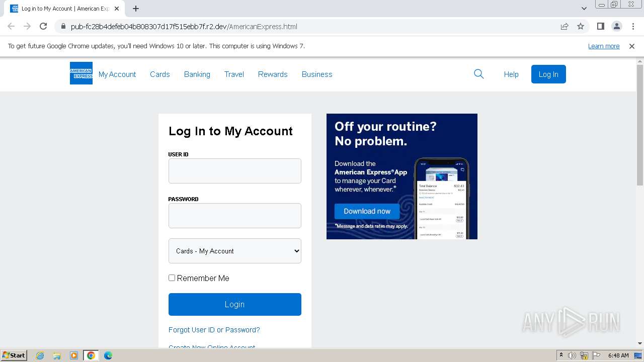Click the Chrome taskbar icon
The width and height of the screenshot is (644, 362).
tap(91, 355)
